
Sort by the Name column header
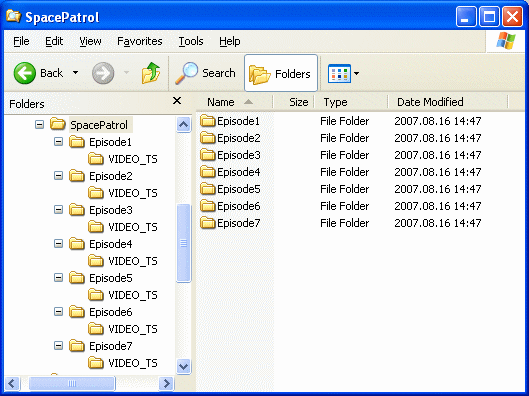click(x=234, y=102)
